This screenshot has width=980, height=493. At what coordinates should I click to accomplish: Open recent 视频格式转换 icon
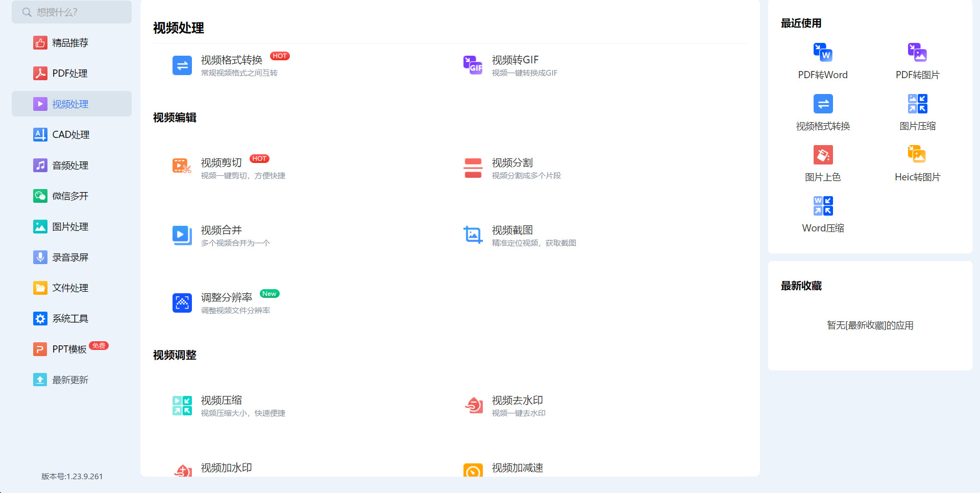point(823,104)
